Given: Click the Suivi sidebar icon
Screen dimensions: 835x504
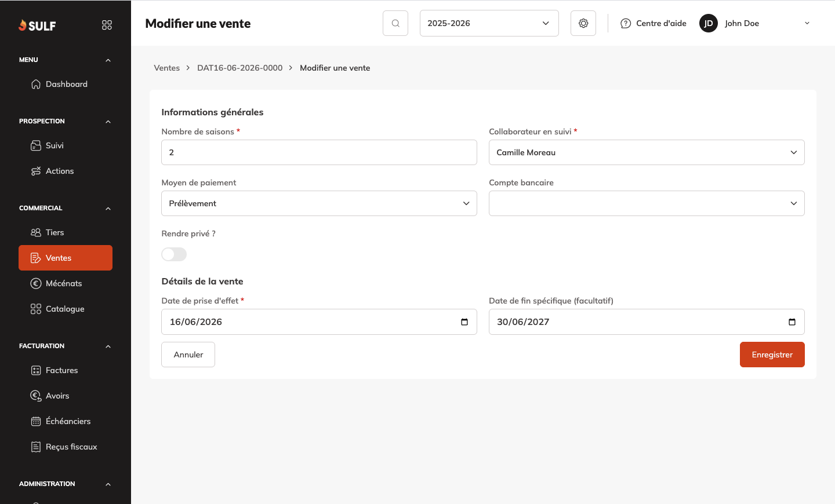Looking at the screenshot, I should [36, 145].
